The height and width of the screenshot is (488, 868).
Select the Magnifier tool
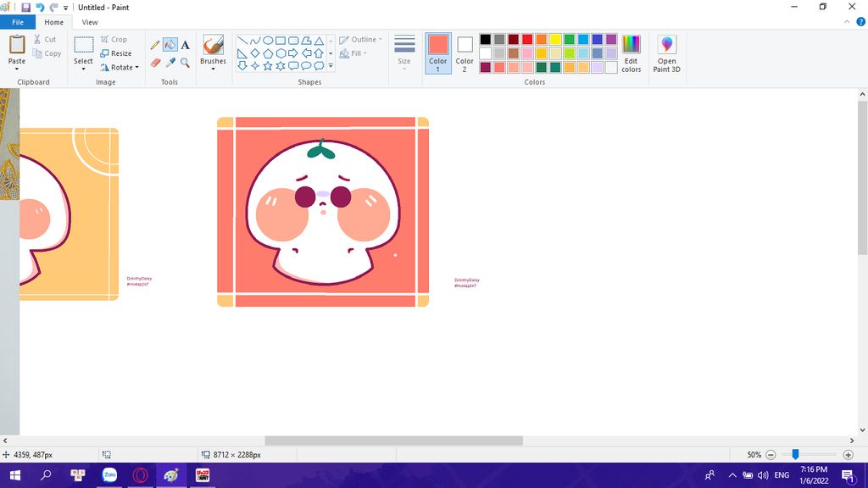(x=185, y=63)
